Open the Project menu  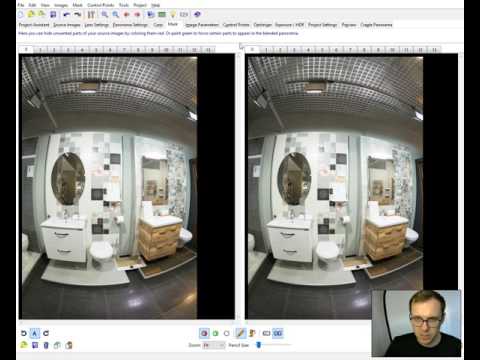pos(140,5)
